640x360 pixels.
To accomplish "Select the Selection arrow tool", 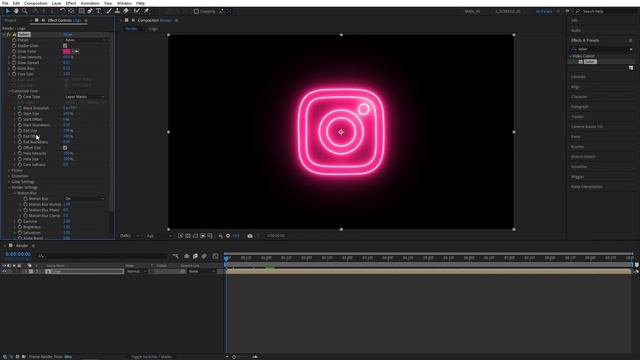I will click(x=8, y=11).
